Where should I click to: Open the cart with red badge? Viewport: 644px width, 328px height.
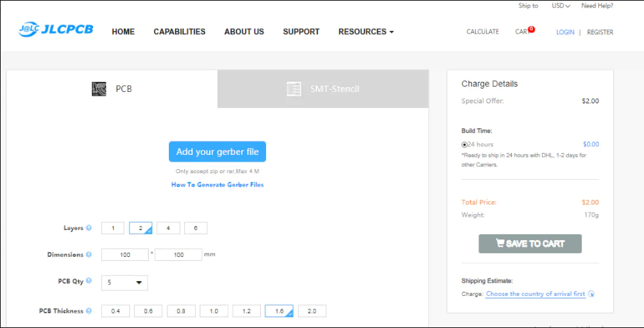point(525,32)
